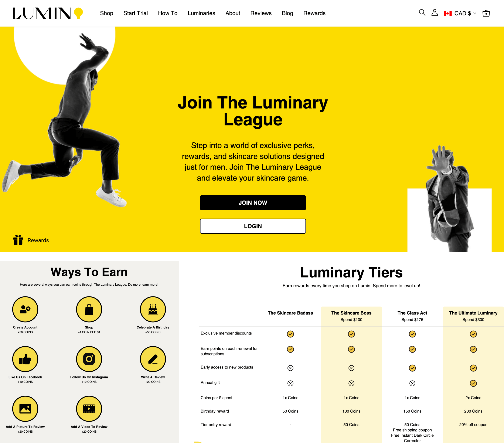Viewport: 504px width, 443px height.
Task: Toggle exclusive member discounts checkmark for Skincare Badass
Action: tap(291, 334)
